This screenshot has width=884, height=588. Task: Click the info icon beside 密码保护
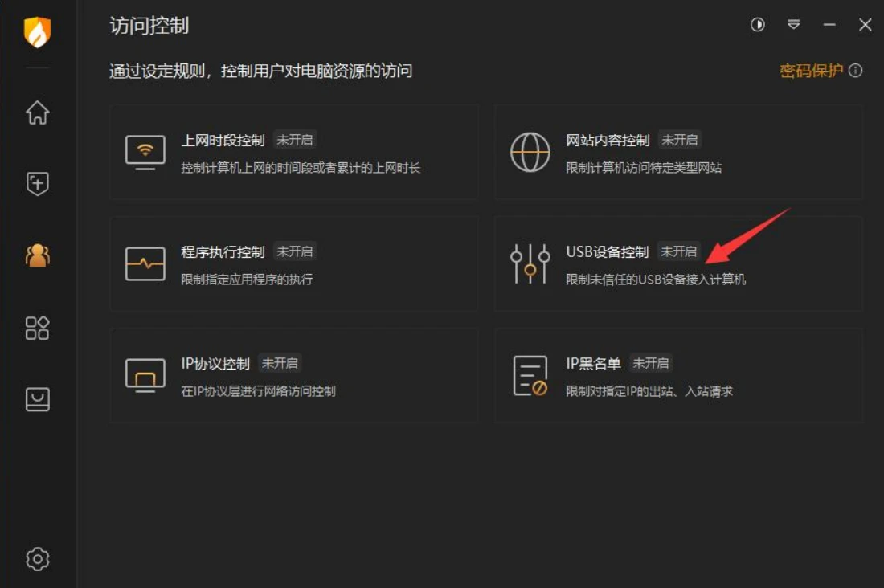[x=855, y=71]
